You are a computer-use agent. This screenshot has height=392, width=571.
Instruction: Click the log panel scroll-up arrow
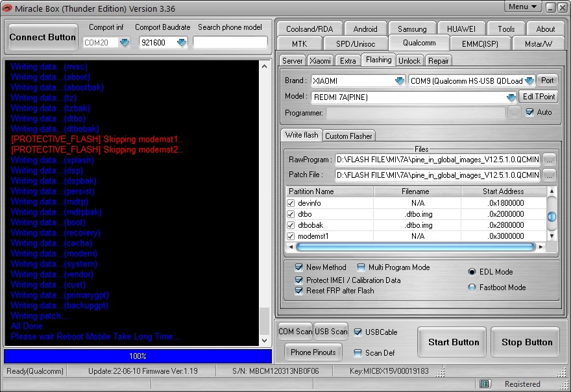point(264,66)
